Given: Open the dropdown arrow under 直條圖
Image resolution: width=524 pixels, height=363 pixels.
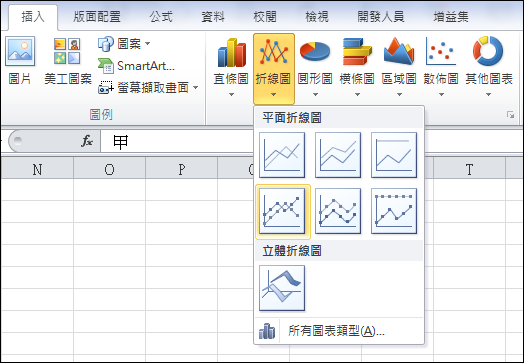Looking at the screenshot, I should coord(231,95).
